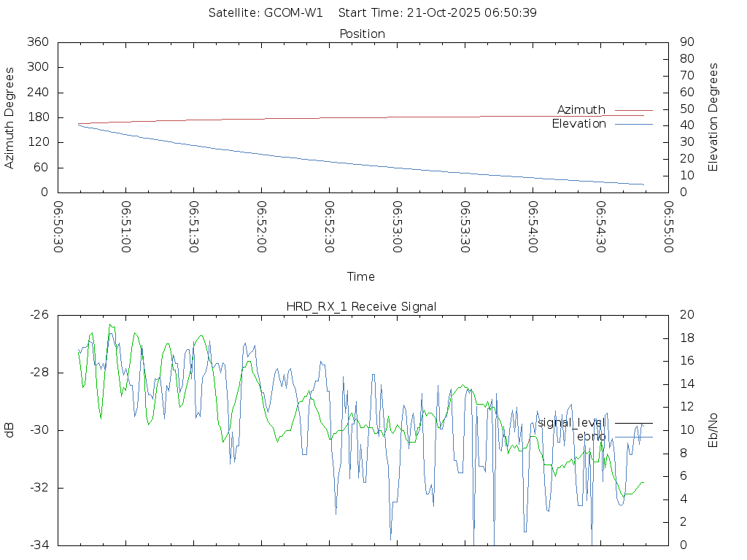Viewport: 747px width, 560px height.
Task: Click the Eb/No right axis label
Action: pos(713,429)
